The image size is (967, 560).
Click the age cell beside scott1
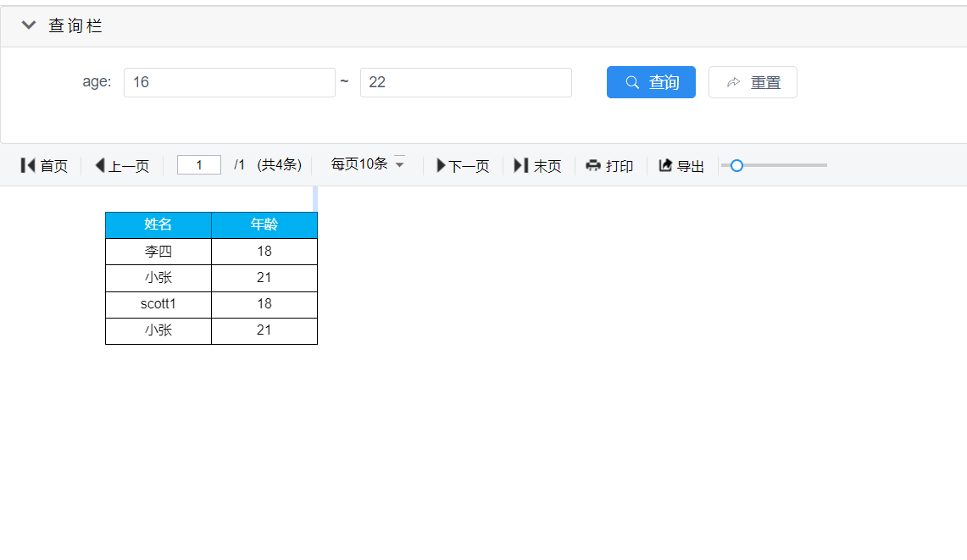pos(264,304)
